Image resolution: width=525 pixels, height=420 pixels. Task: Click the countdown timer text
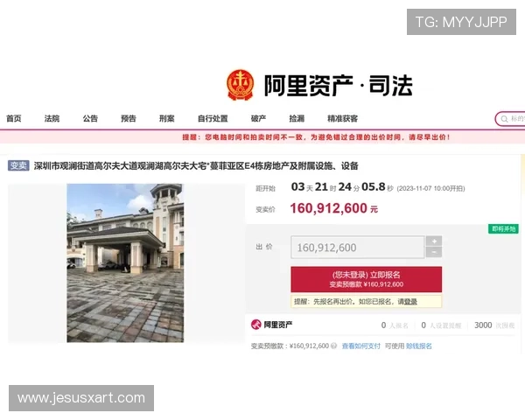point(342,187)
